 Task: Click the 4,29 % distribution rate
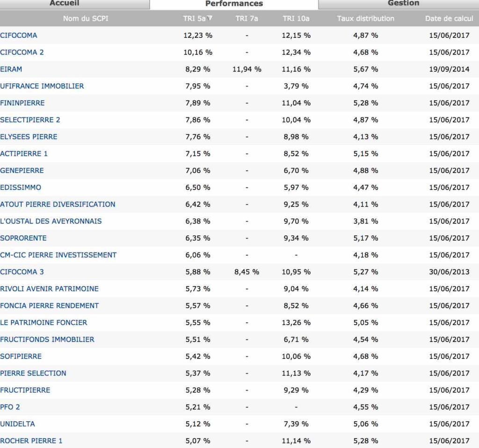[x=365, y=390]
